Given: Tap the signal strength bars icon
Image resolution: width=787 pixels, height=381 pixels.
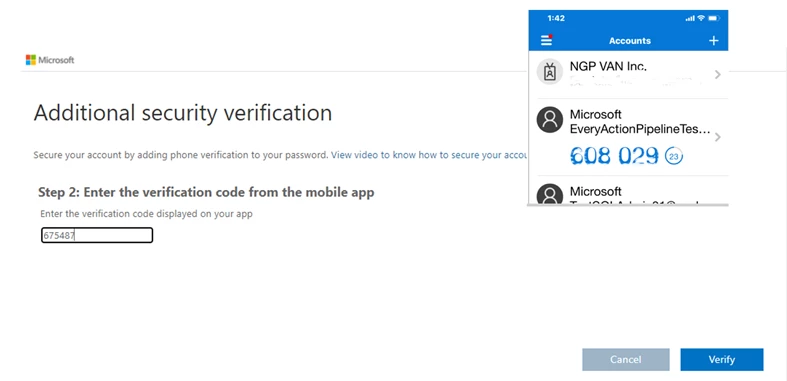Looking at the screenshot, I should 690,19.
